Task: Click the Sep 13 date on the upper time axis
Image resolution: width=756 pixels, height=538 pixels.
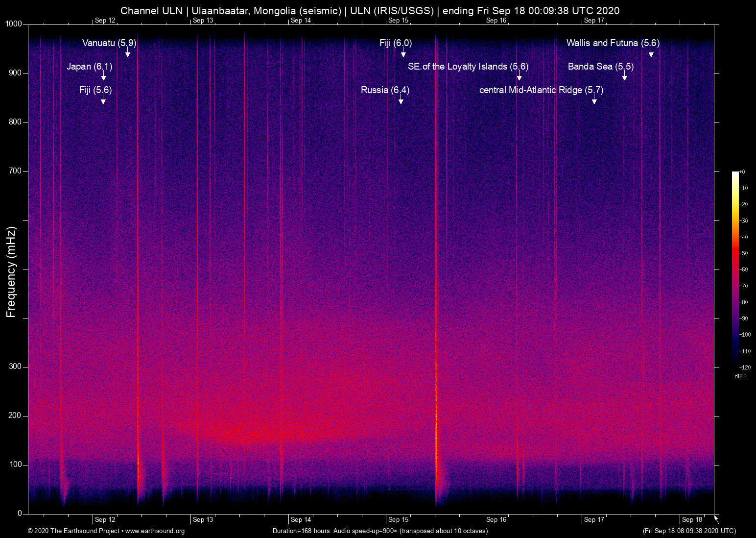Action: tap(203, 20)
